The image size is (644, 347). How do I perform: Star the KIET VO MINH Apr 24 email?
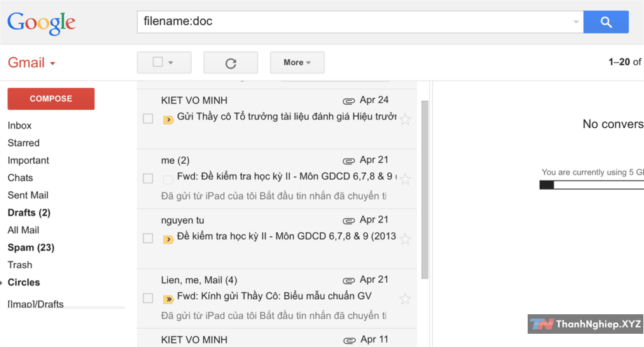tap(406, 119)
